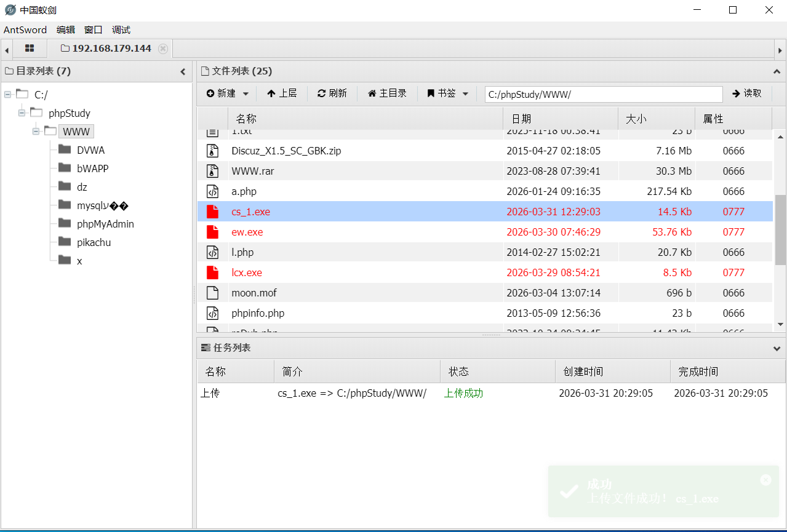The height and width of the screenshot is (532, 787).
Task: Select the file name ew.exe
Action: 247,232
